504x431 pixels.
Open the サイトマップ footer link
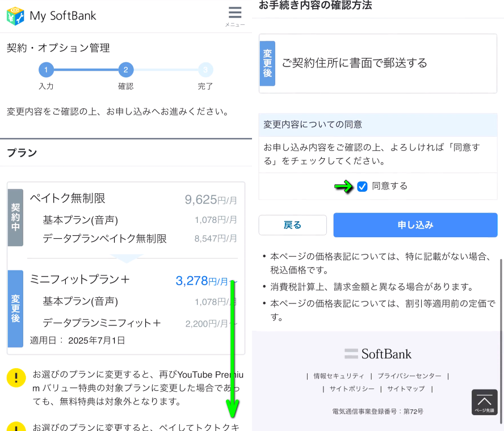tap(406, 389)
